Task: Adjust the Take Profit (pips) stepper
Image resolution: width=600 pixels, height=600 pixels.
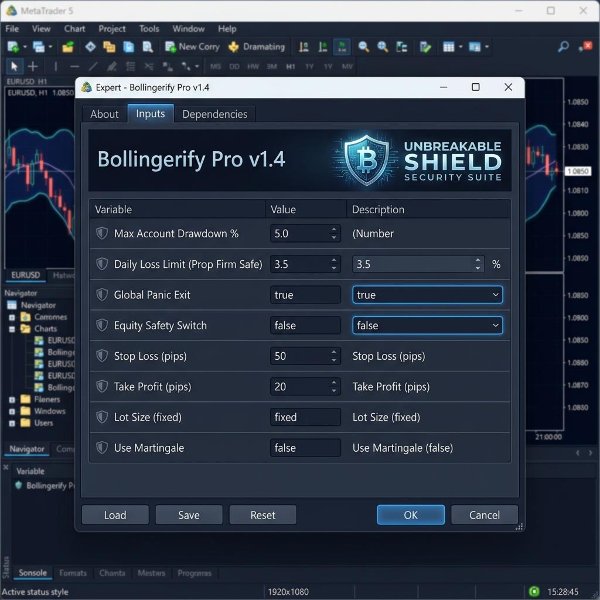Action: pos(334,386)
